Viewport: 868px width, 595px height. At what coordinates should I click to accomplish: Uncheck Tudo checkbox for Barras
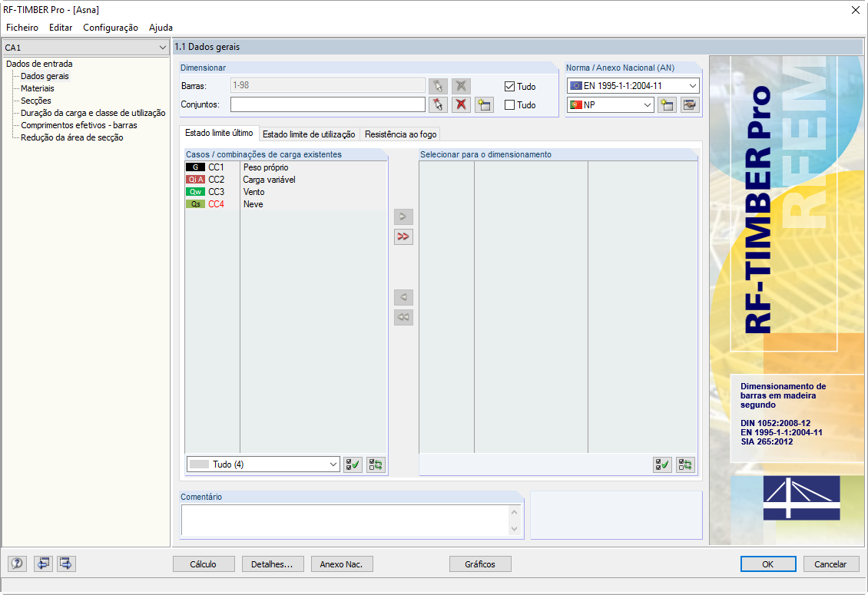(510, 86)
